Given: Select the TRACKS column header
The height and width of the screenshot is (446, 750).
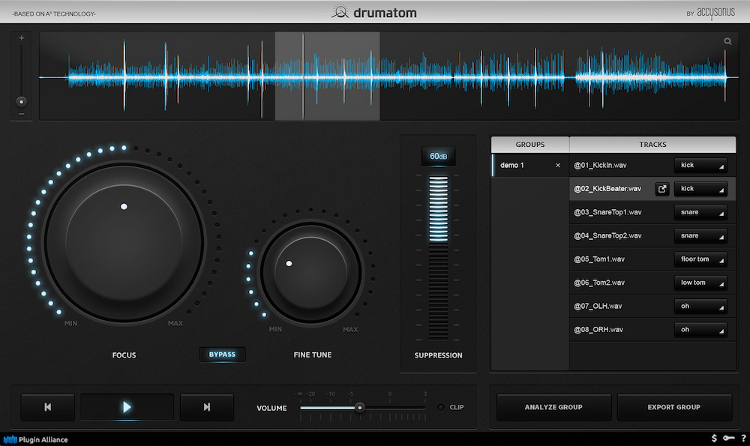Looking at the screenshot, I should click(652, 145).
